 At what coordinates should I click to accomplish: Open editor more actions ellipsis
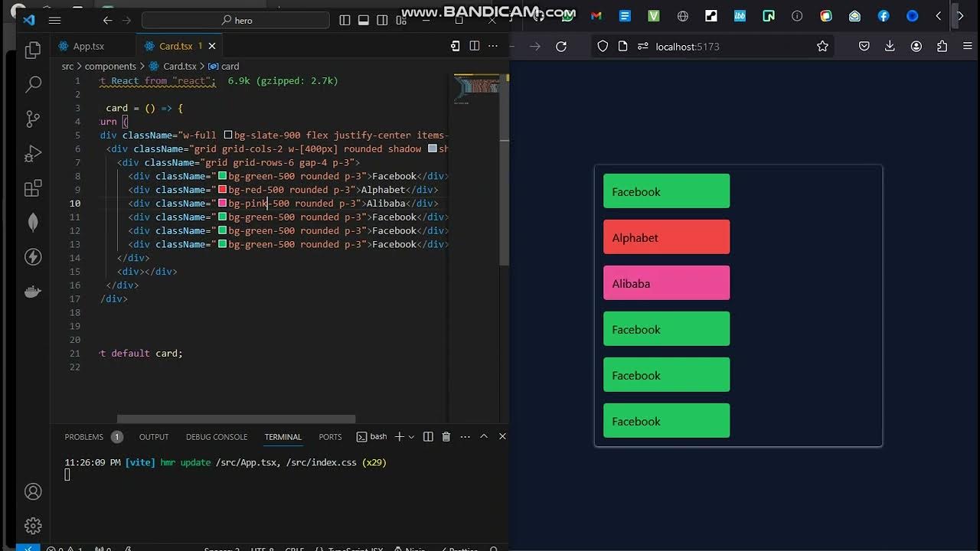pos(494,46)
